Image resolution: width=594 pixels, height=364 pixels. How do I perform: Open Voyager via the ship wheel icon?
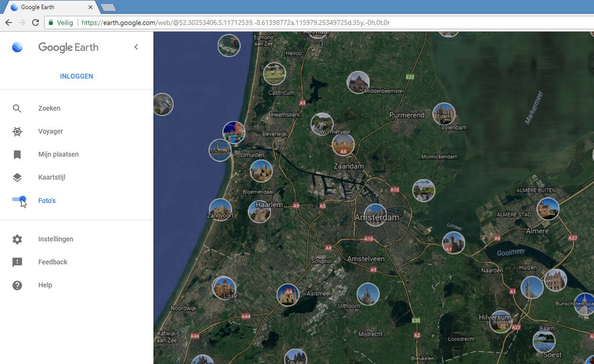(x=17, y=132)
